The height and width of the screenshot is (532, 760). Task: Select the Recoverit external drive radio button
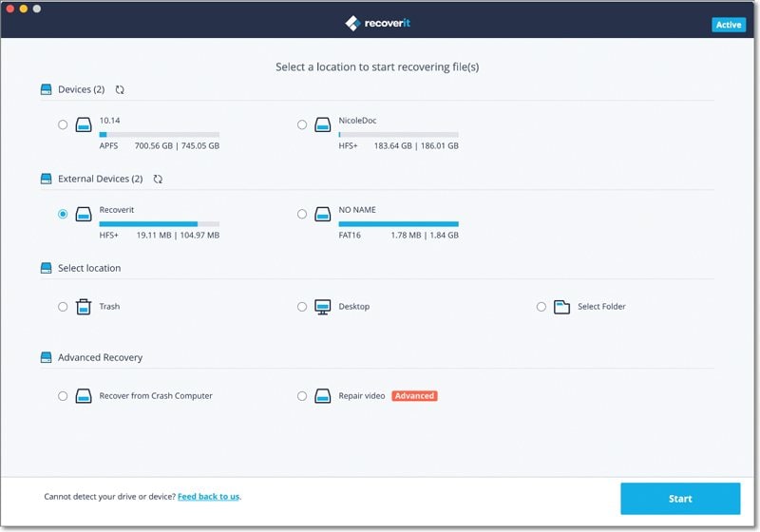click(63, 214)
